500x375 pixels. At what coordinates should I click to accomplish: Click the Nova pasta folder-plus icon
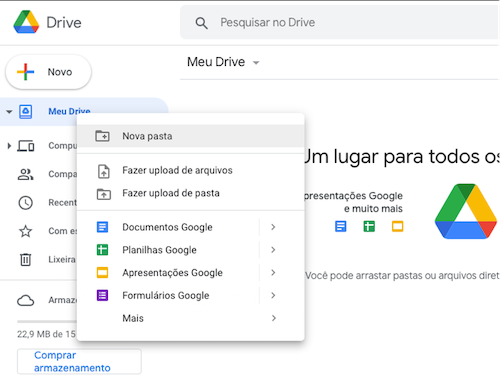tap(102, 136)
